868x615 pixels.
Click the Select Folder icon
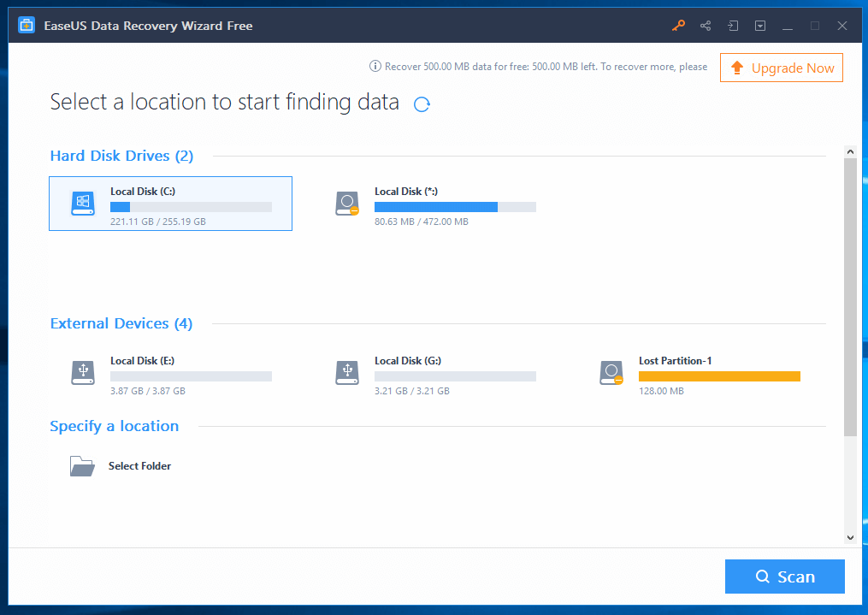tap(82, 466)
